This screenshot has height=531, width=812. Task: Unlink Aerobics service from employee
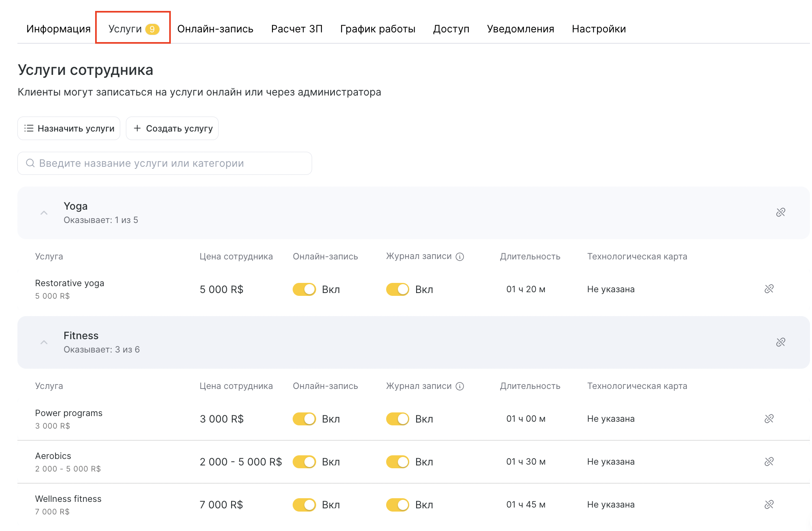click(x=769, y=461)
